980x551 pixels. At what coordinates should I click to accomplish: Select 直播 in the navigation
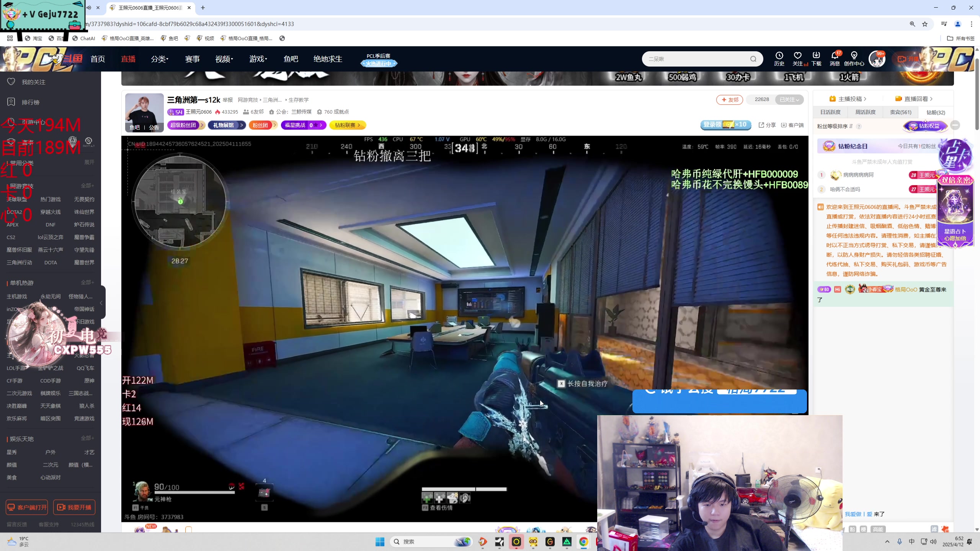tap(128, 59)
